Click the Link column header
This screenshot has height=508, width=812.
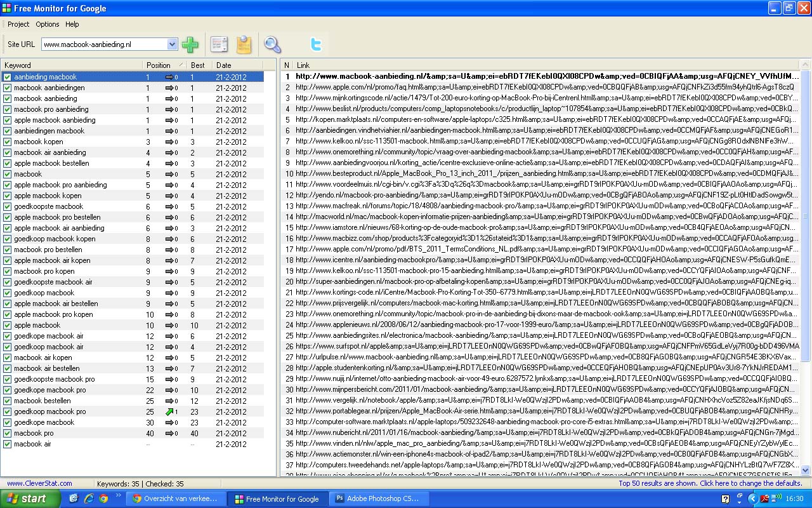pyautogui.click(x=546, y=65)
